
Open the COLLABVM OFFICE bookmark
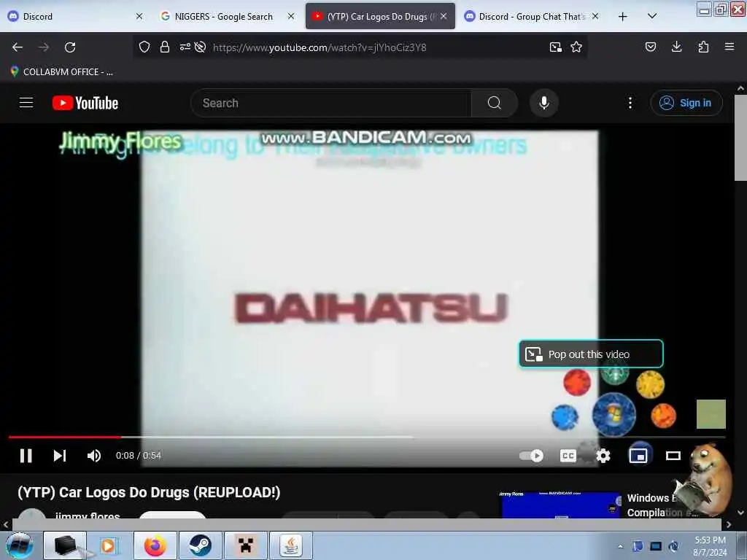point(61,72)
